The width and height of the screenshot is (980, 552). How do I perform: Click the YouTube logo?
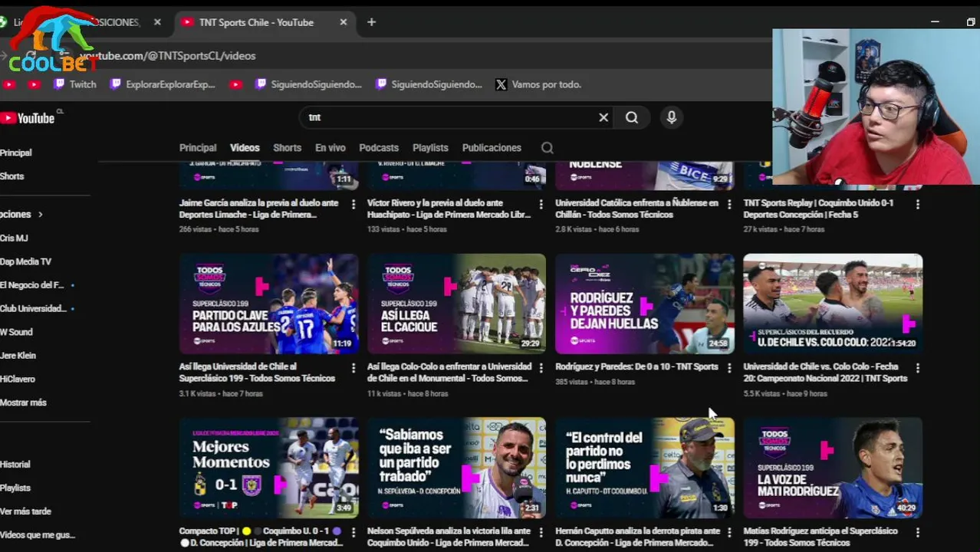click(28, 118)
